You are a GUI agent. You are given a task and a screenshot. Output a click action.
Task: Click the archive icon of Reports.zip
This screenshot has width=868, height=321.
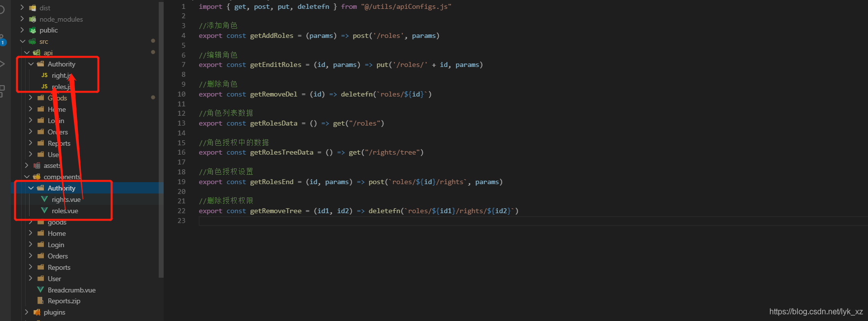[x=41, y=301]
